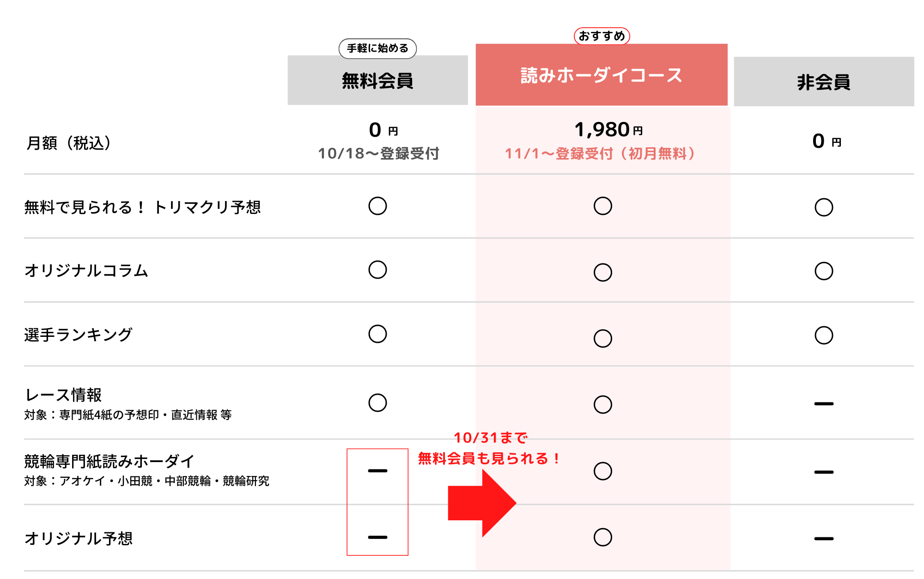Click 読みホーダイ circle for オリジナル予想
924x579 pixels.
[602, 537]
